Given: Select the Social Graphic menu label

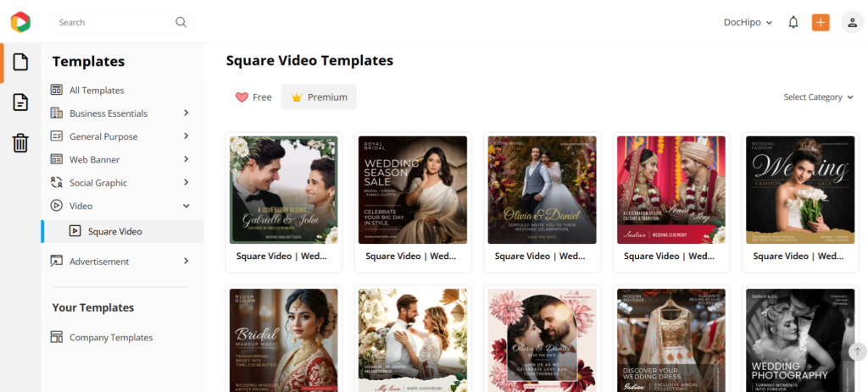Looking at the screenshot, I should (x=98, y=183).
